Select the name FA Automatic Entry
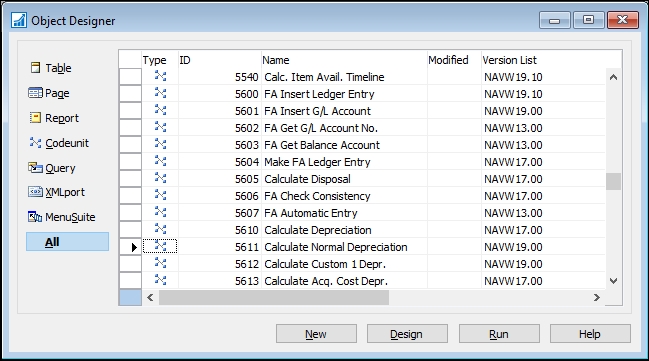Viewport: 649px width, 361px height. pyautogui.click(x=310, y=213)
